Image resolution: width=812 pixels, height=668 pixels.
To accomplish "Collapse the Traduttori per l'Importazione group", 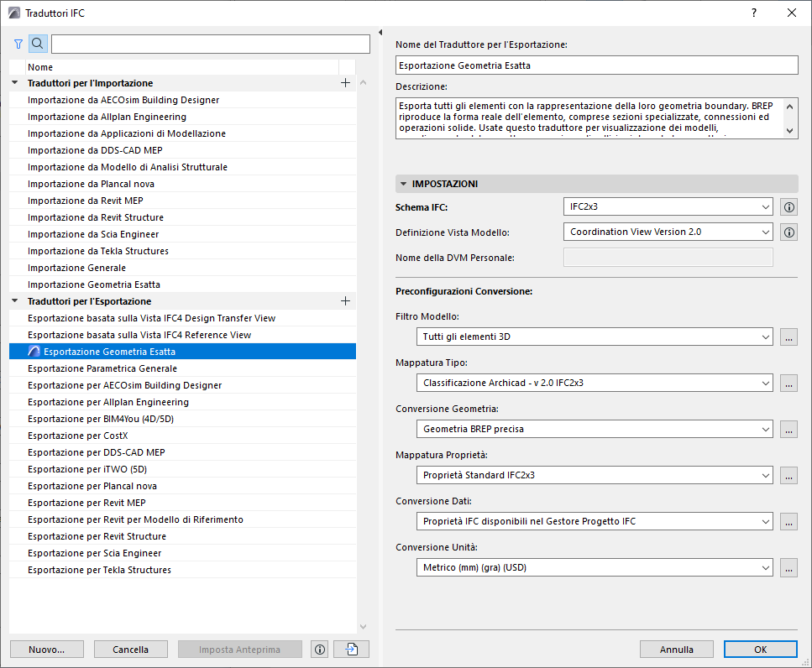I will click(x=16, y=83).
